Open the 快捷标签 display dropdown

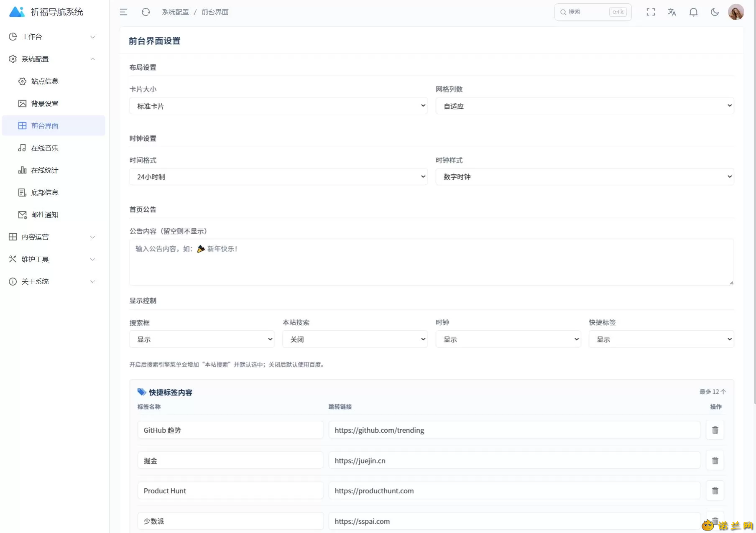point(661,339)
